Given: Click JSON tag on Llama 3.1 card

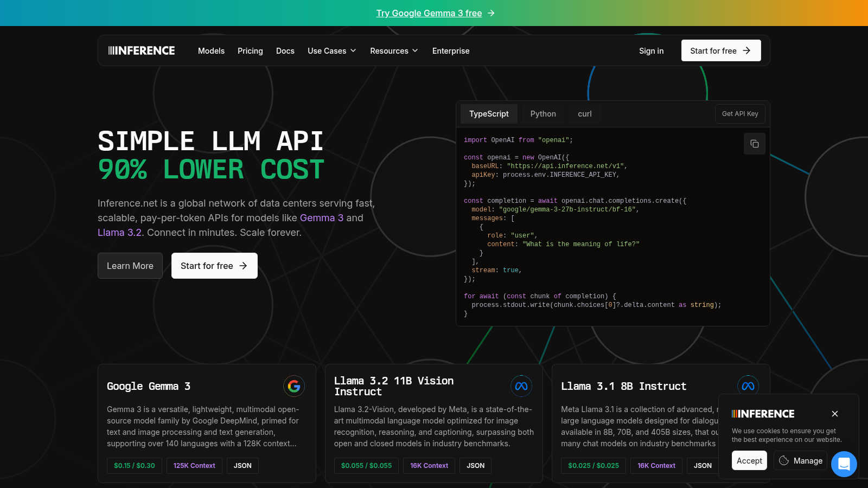Looking at the screenshot, I should (703, 466).
